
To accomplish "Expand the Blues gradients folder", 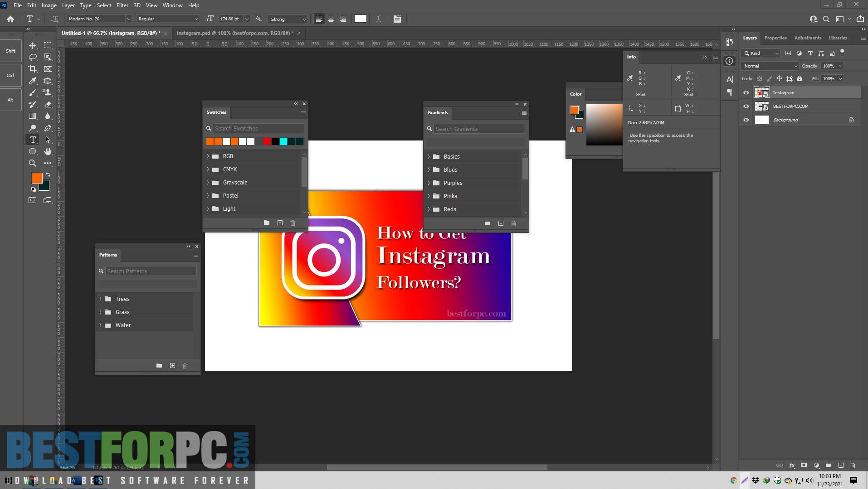I will pyautogui.click(x=429, y=169).
